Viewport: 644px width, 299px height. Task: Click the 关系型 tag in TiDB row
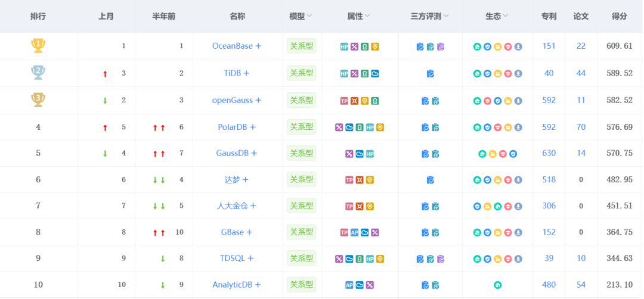click(x=302, y=73)
